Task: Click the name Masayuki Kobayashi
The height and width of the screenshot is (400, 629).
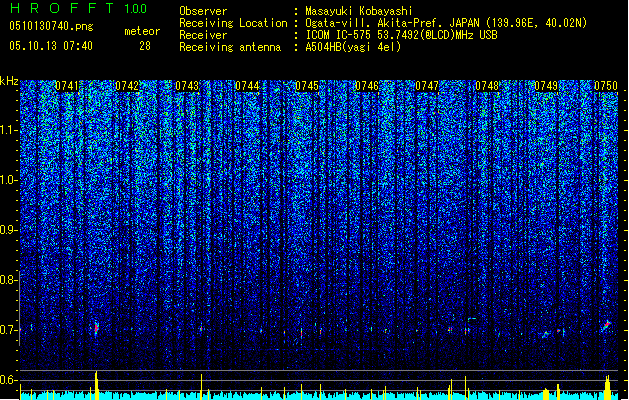Action: pos(359,11)
